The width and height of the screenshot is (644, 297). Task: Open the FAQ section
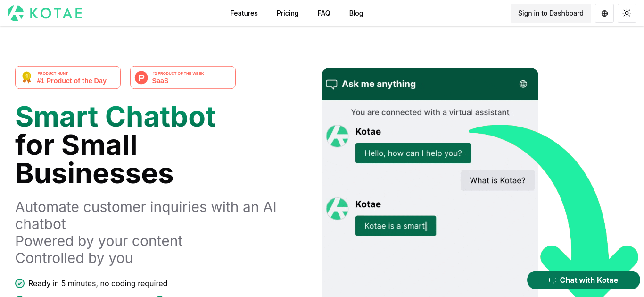[x=324, y=13]
